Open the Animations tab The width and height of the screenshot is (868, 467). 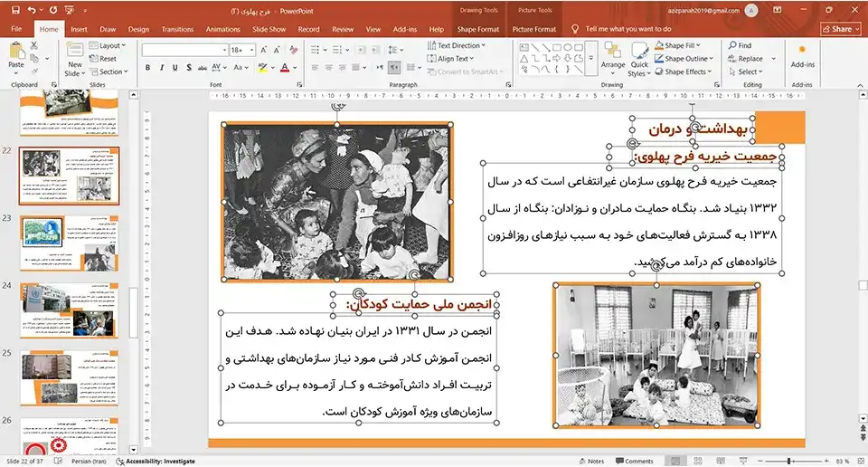223,29
